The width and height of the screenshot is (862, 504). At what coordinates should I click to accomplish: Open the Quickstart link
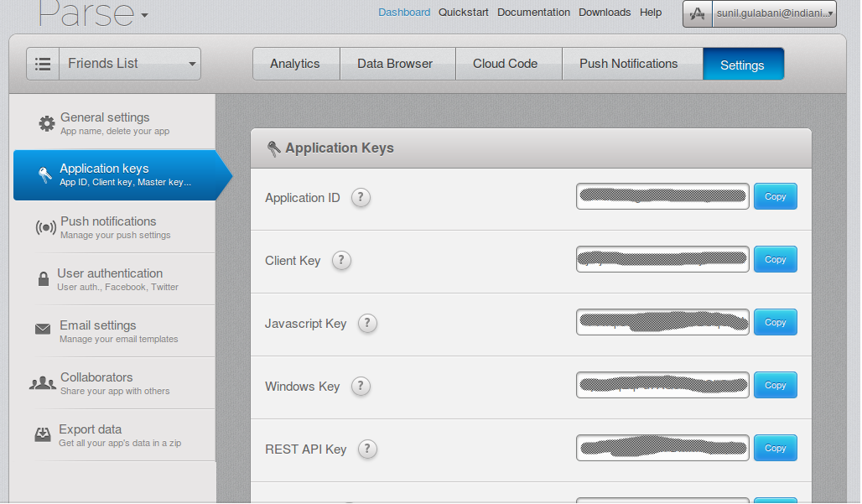463,12
